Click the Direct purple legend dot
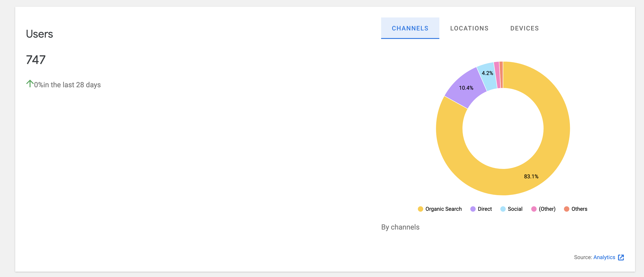The image size is (644, 277). [x=473, y=209]
